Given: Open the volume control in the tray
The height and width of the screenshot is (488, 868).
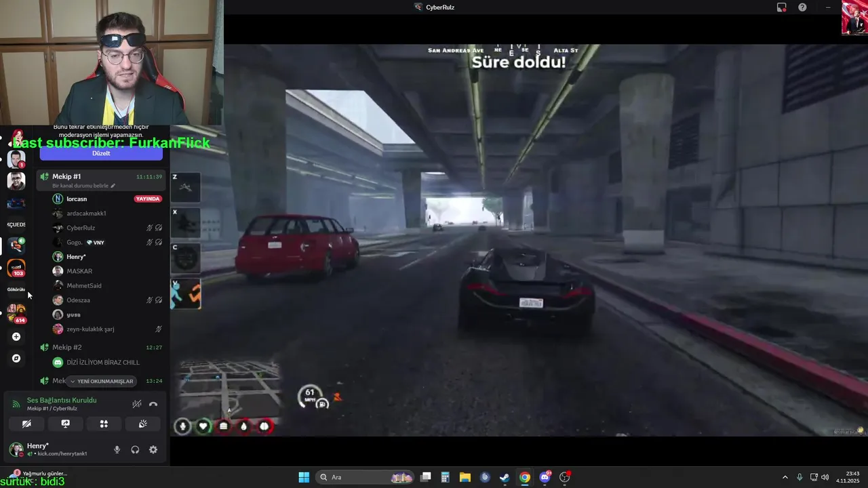Looking at the screenshot, I should 825,477.
